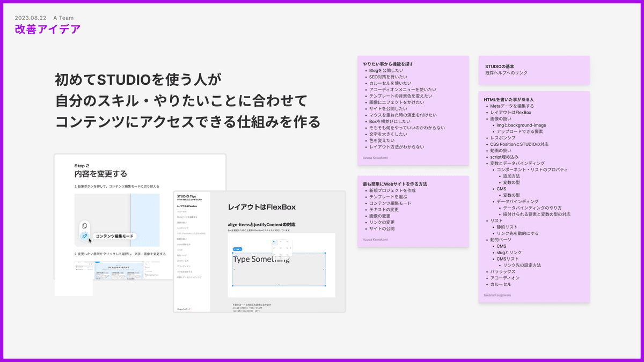Click the やりたい事から機能を探す note heading
644x362 pixels.
point(388,64)
